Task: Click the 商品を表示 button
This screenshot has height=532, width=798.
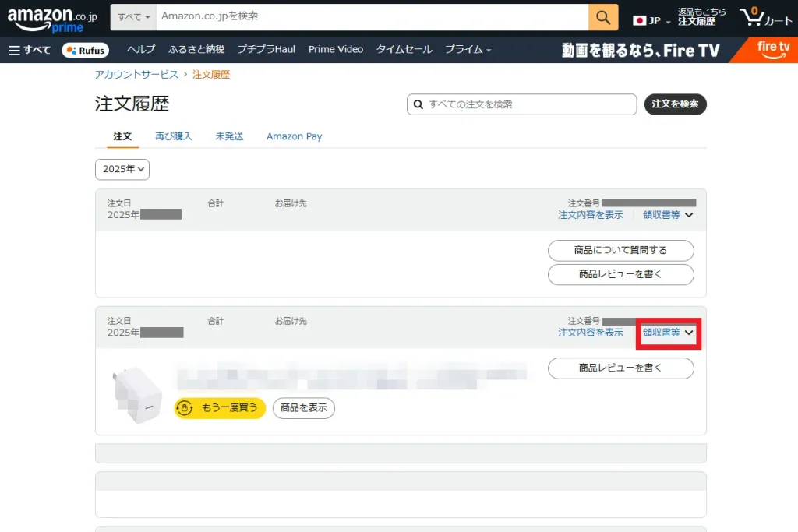Action: (x=304, y=408)
